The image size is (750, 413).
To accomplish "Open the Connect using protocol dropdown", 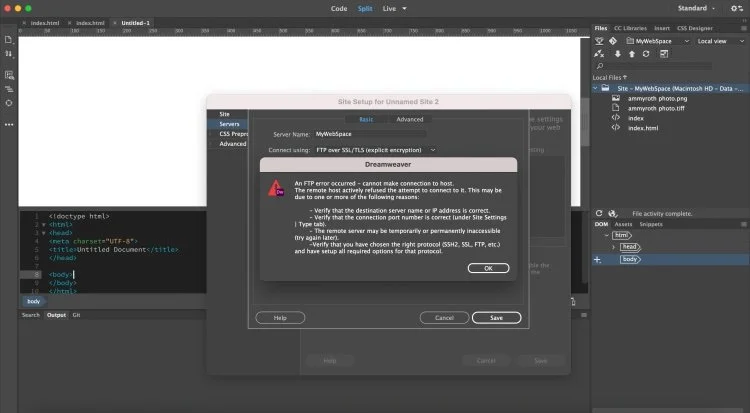I will [375, 150].
